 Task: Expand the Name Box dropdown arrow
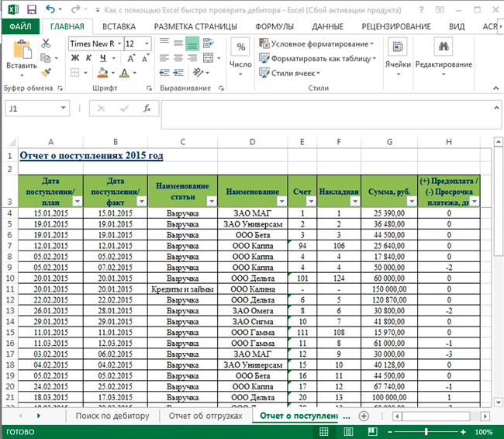click(64, 108)
